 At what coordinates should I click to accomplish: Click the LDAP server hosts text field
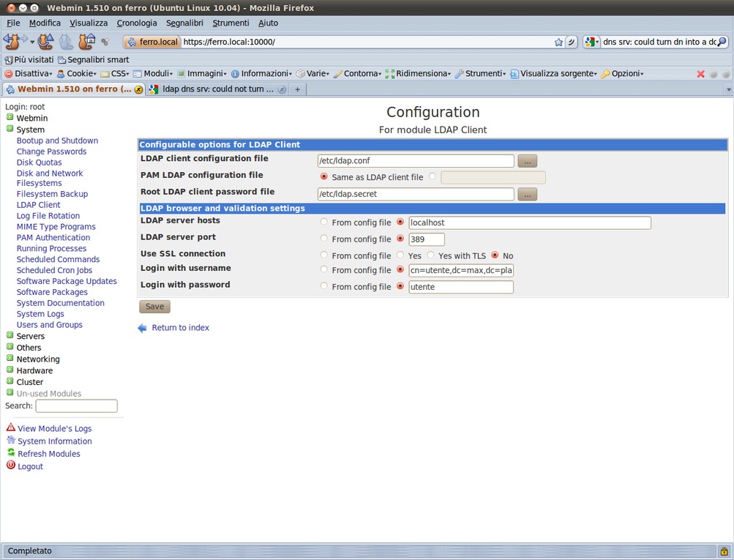pyautogui.click(x=530, y=223)
